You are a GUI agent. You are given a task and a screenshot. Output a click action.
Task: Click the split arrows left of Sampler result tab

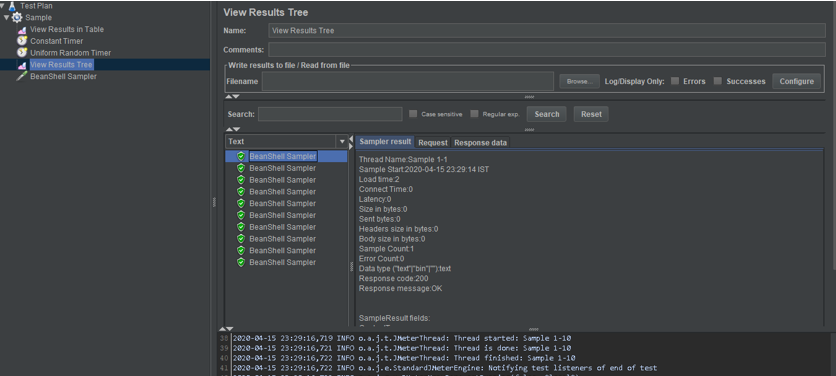coord(351,142)
